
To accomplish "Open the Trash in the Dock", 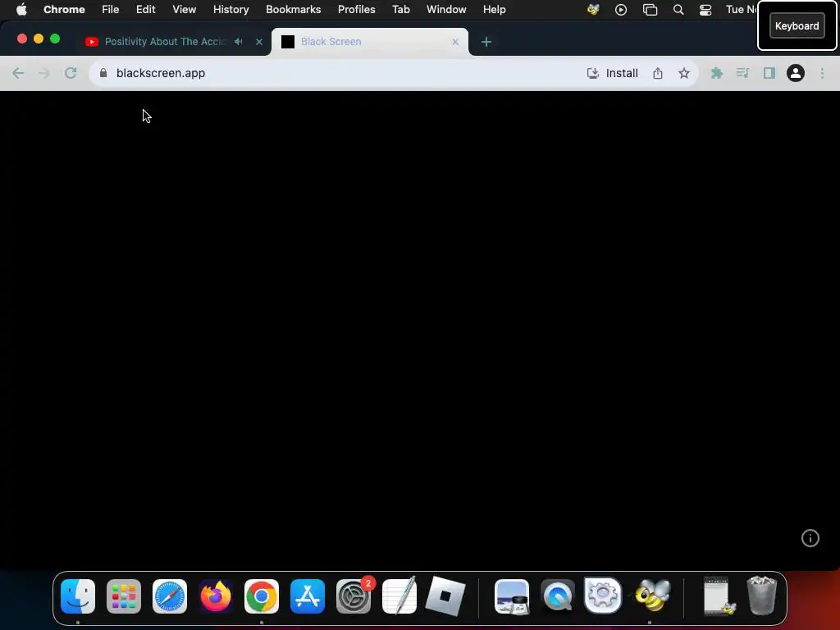I will click(x=761, y=596).
